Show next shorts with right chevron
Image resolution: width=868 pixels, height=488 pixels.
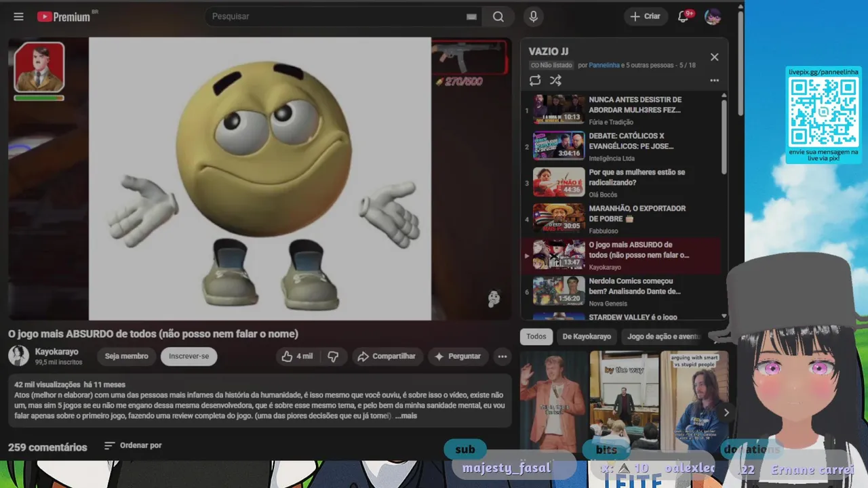pos(726,412)
